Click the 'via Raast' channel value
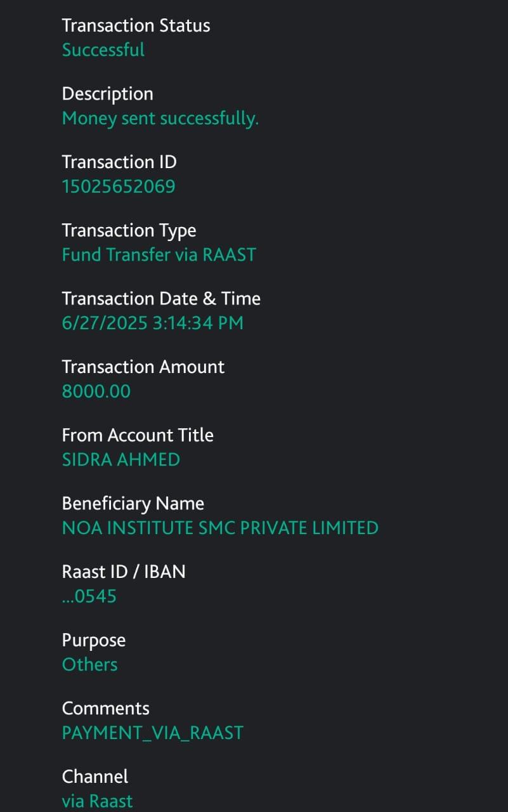Screen dimensions: 508x812 tap(97, 801)
